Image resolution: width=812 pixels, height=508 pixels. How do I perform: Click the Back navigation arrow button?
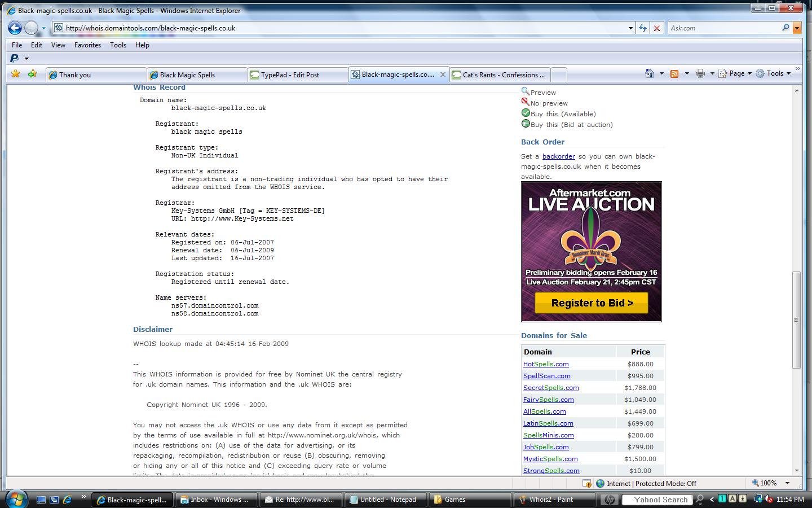15,28
